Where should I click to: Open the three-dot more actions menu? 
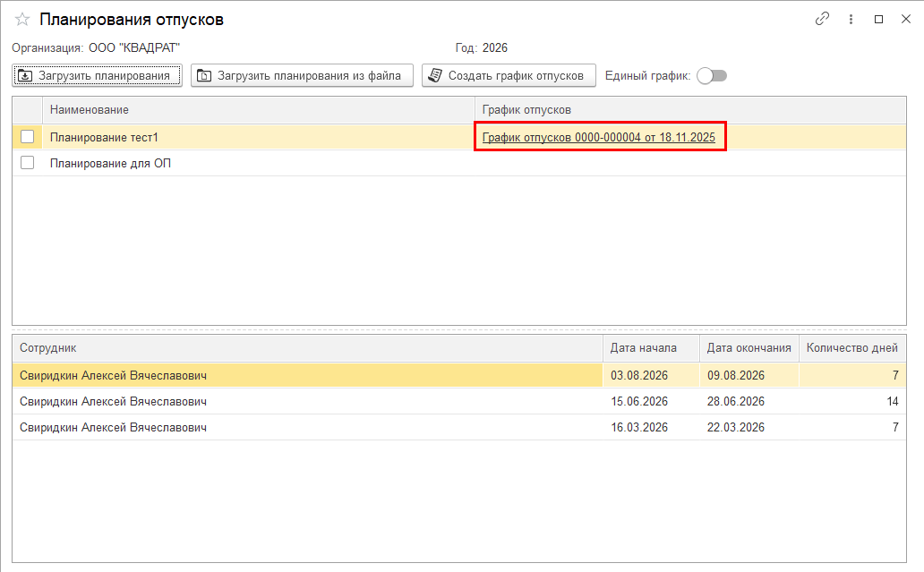tap(850, 19)
